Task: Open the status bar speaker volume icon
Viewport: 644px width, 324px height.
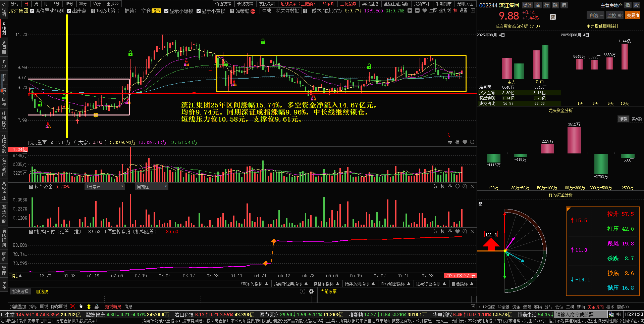Action: pyautogui.click(x=619, y=315)
